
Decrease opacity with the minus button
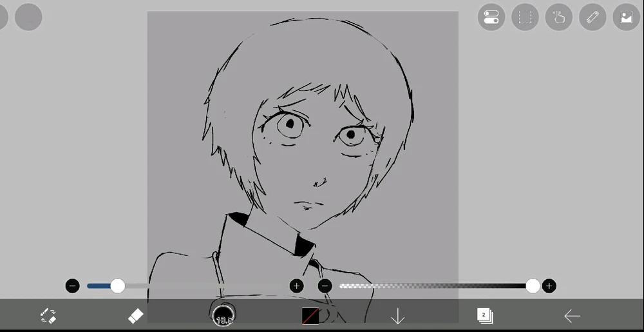click(325, 286)
